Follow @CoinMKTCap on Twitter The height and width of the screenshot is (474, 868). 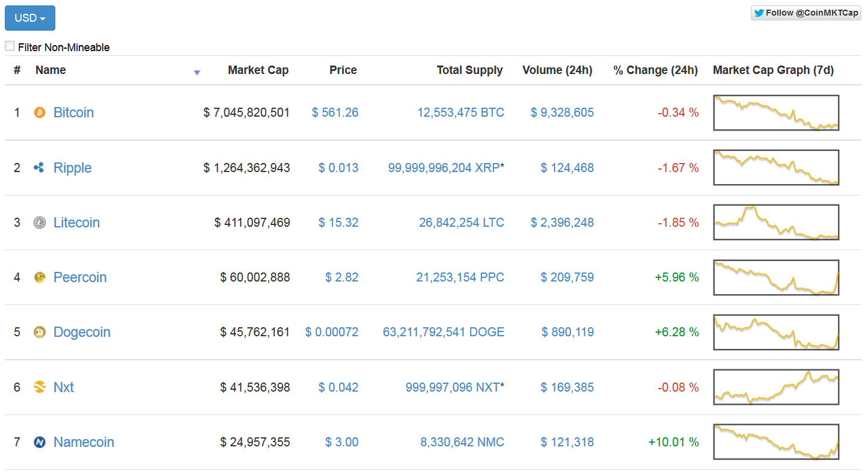coord(805,13)
